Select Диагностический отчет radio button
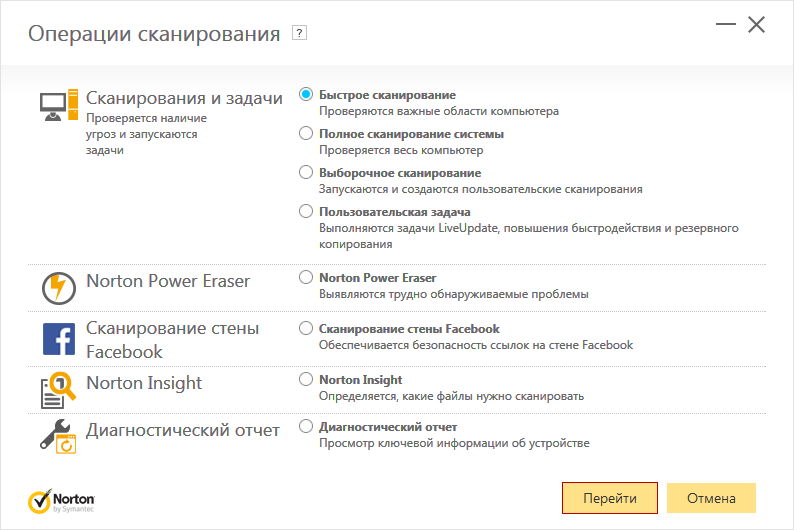This screenshot has width=794, height=530. (x=306, y=426)
